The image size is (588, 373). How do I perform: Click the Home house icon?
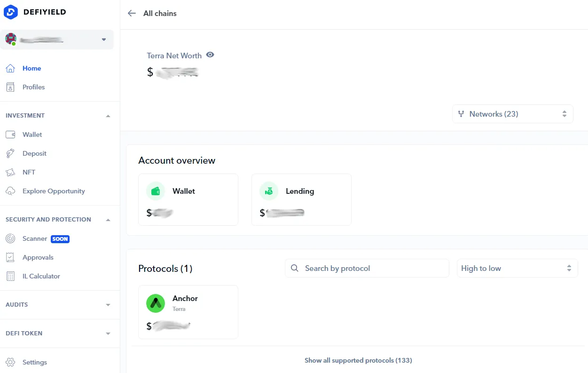tap(10, 68)
